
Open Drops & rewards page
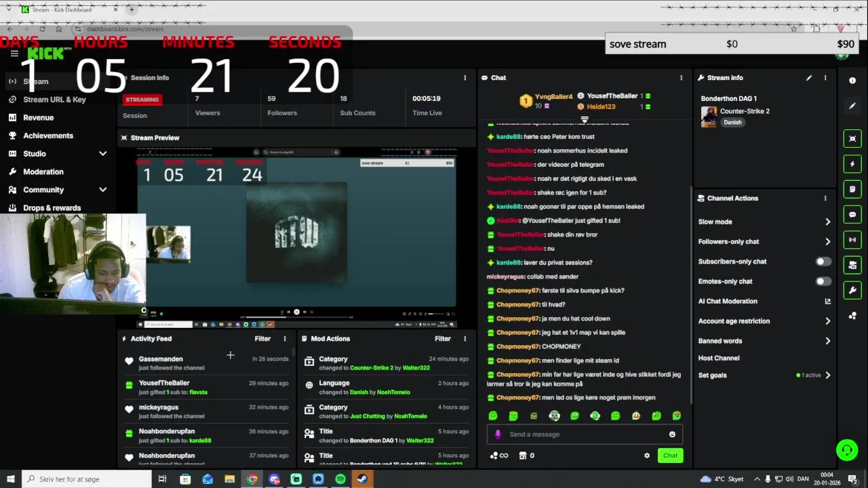[52, 208]
